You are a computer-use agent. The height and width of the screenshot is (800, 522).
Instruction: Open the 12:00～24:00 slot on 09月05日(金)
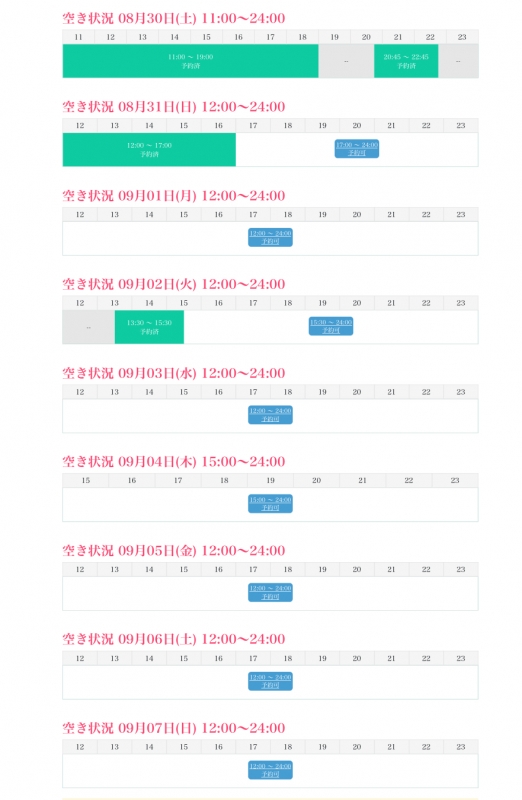pyautogui.click(x=270, y=592)
